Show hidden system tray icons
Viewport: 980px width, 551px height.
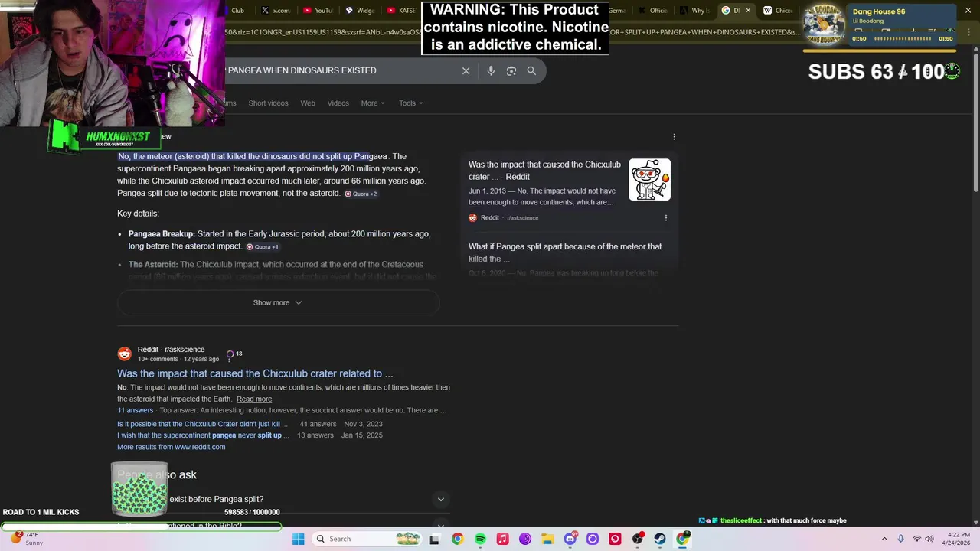pyautogui.click(x=884, y=539)
